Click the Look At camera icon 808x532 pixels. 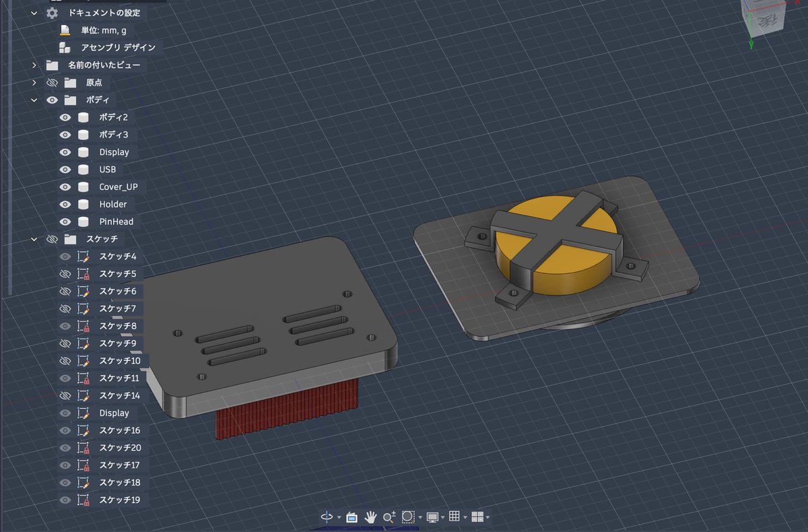(x=351, y=517)
